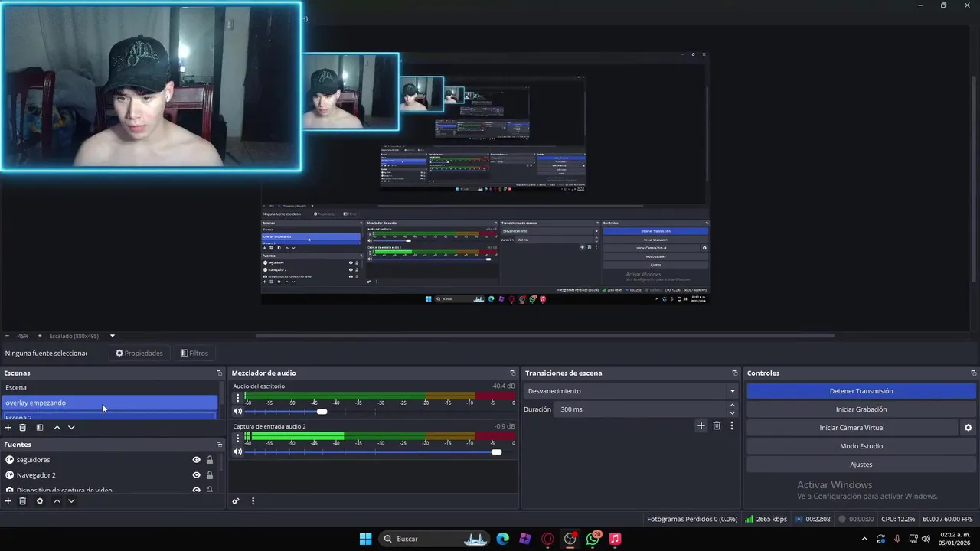Select the seguidores source row
This screenshot has height=551, width=980.
coord(109,460)
